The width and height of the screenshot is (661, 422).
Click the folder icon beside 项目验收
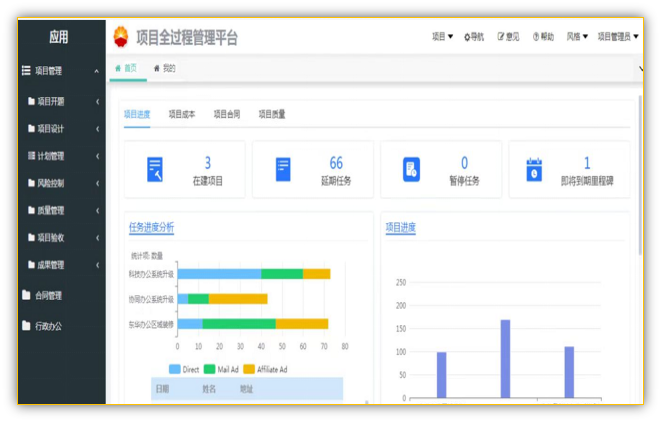coord(31,237)
